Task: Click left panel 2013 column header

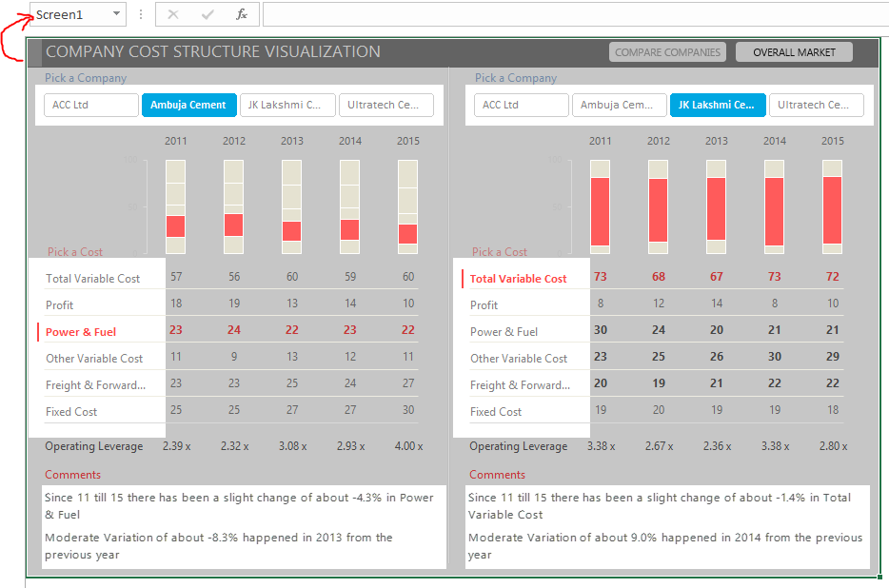Action: pos(292,141)
